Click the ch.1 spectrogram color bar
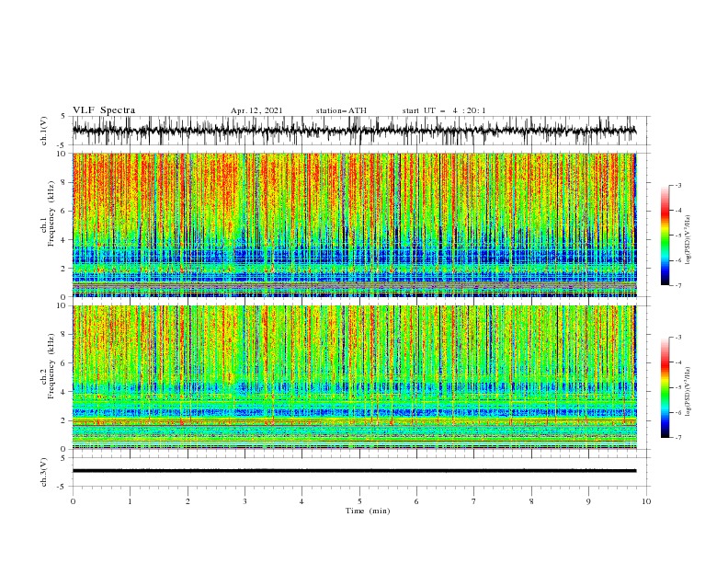The height and width of the screenshot is (563, 728). tap(665, 236)
